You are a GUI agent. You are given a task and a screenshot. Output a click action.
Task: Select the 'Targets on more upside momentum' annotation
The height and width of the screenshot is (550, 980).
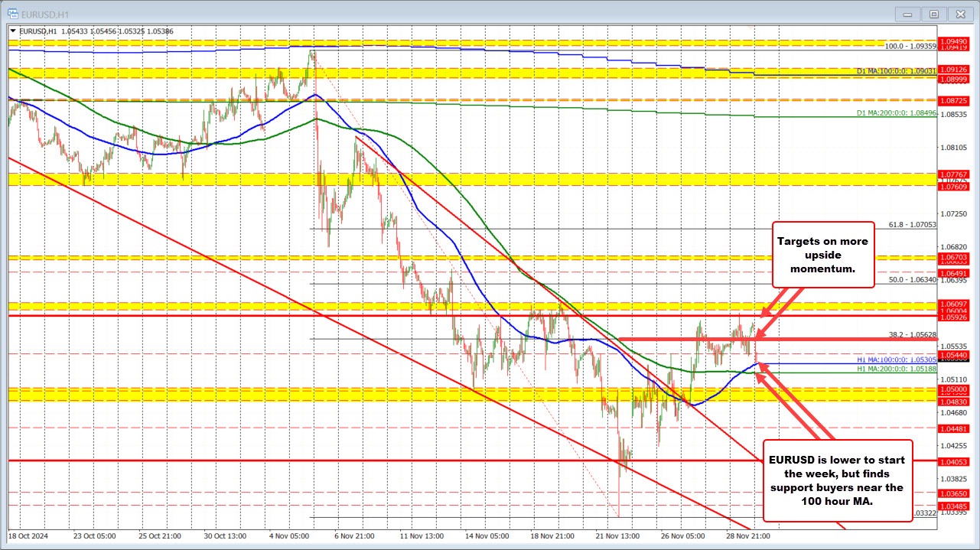pyautogui.click(x=823, y=255)
